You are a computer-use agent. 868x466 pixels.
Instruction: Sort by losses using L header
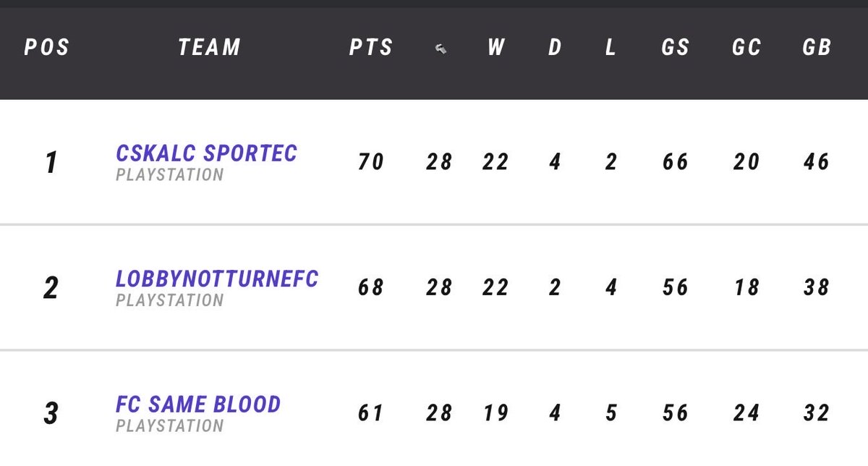pyautogui.click(x=610, y=48)
